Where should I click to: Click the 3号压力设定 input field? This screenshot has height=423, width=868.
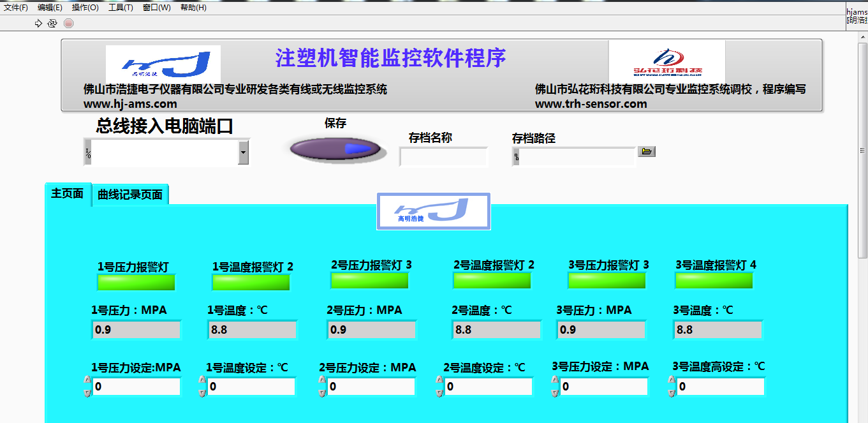point(604,387)
